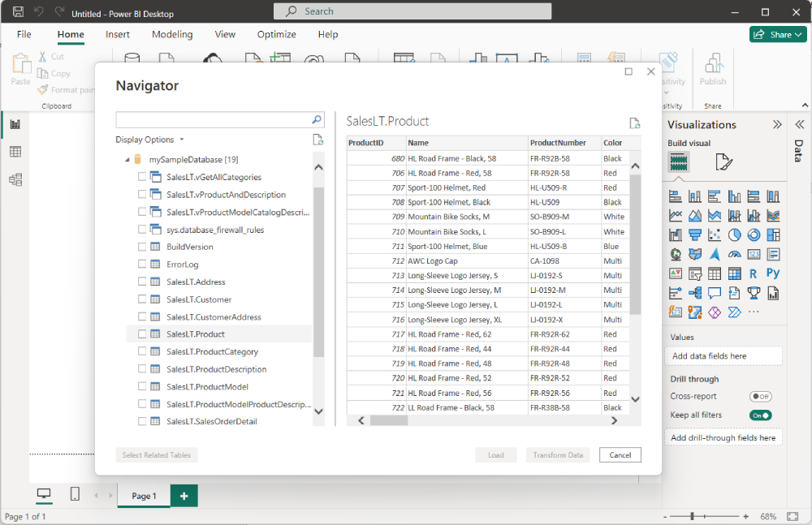Choose the Azure Maps arrow icon
Screen dimensions: 812x525
point(715,254)
